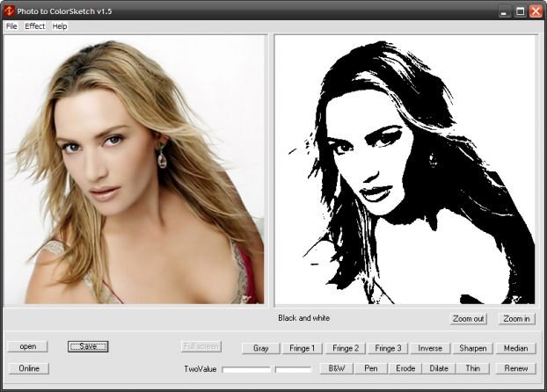Click the B&W button
547x392 pixels.
pyautogui.click(x=337, y=368)
